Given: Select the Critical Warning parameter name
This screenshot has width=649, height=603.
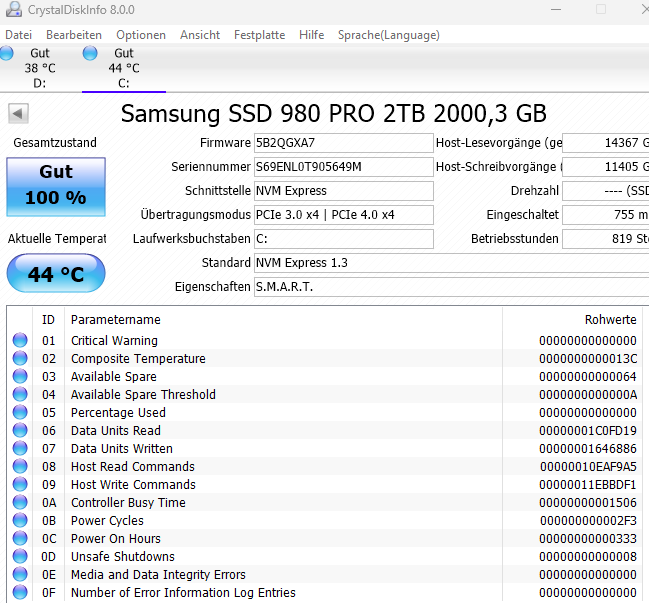Looking at the screenshot, I should (114, 341).
